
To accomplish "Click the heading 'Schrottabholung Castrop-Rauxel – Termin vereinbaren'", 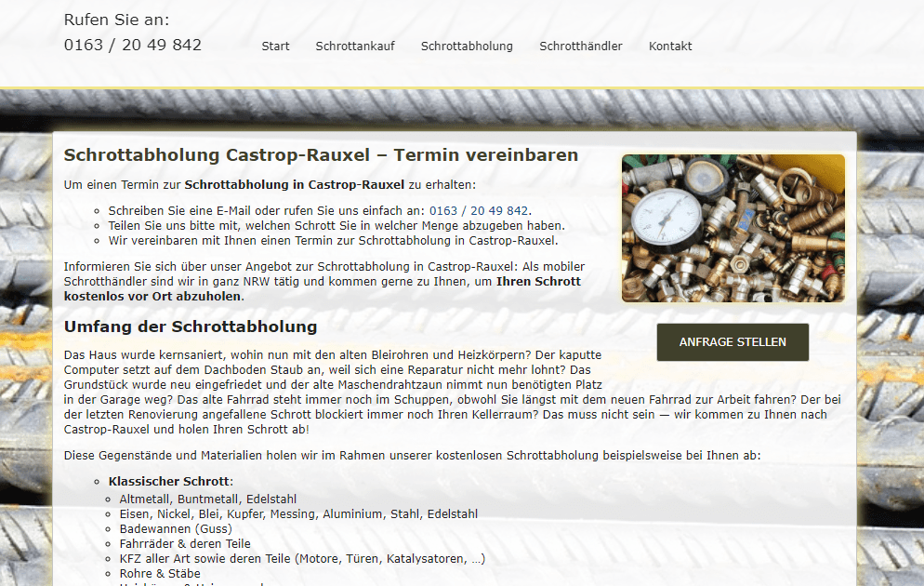I will tap(321, 155).
